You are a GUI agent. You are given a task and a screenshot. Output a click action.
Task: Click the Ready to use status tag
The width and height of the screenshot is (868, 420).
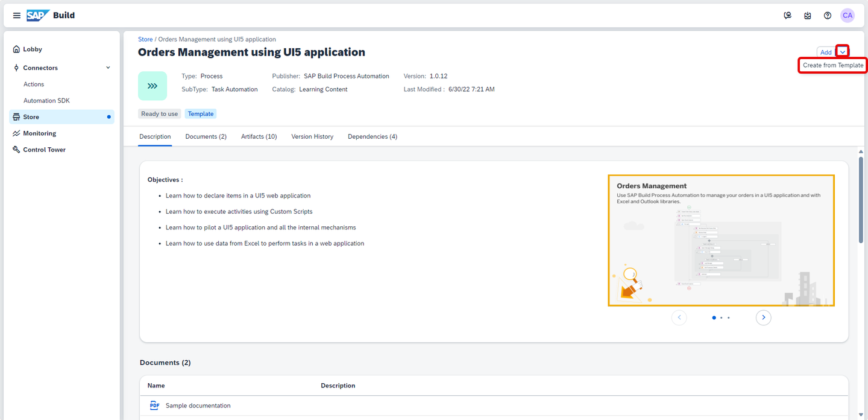coord(160,113)
